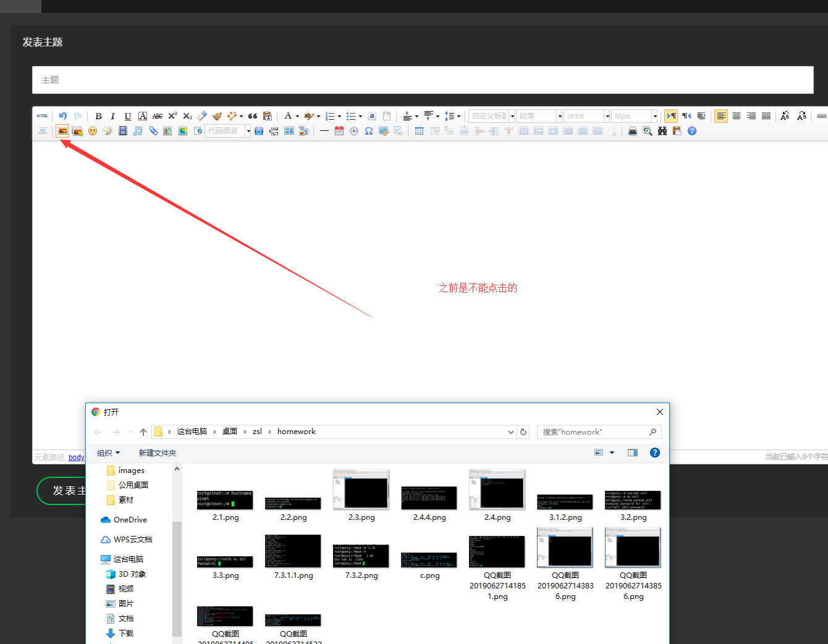This screenshot has width=828, height=644.
Task: Attach a file with the paperclip icon
Action: click(x=153, y=131)
